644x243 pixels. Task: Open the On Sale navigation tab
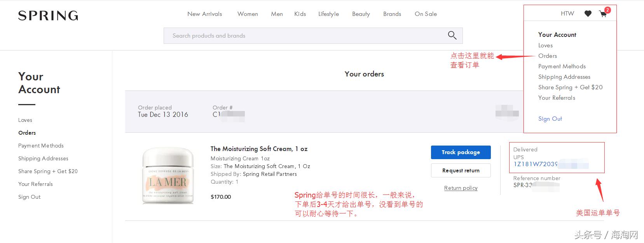426,14
